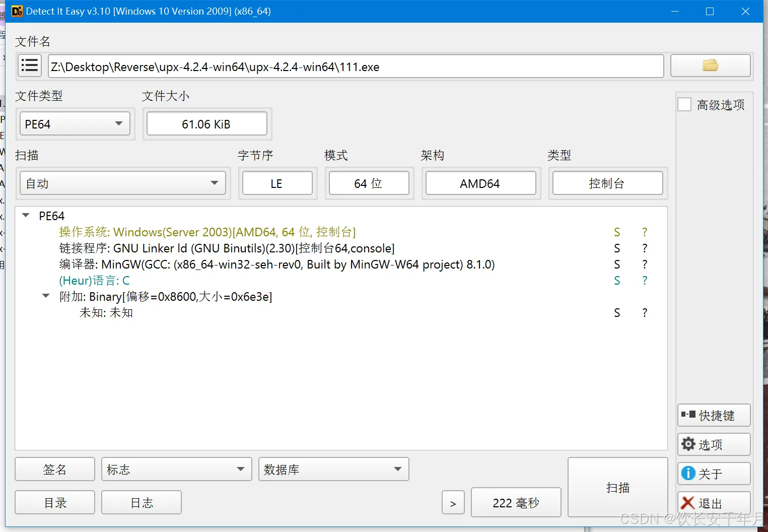Collapse the 附加 Binary tree node

point(46,296)
